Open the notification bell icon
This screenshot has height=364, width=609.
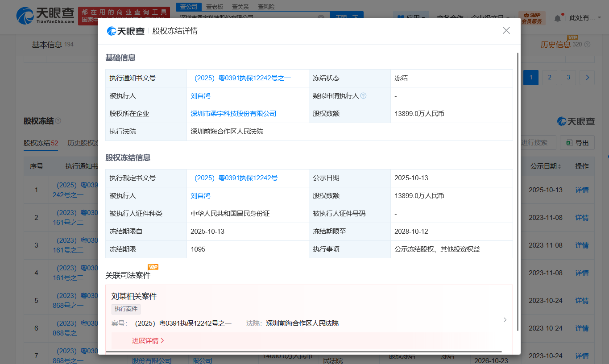[557, 17]
